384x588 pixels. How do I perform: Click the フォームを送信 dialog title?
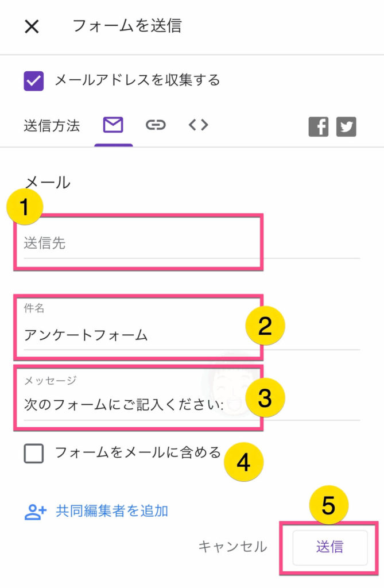tap(127, 26)
